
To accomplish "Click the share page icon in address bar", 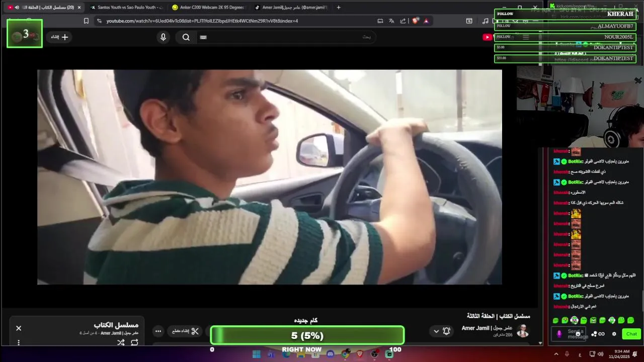I will click(x=403, y=21).
